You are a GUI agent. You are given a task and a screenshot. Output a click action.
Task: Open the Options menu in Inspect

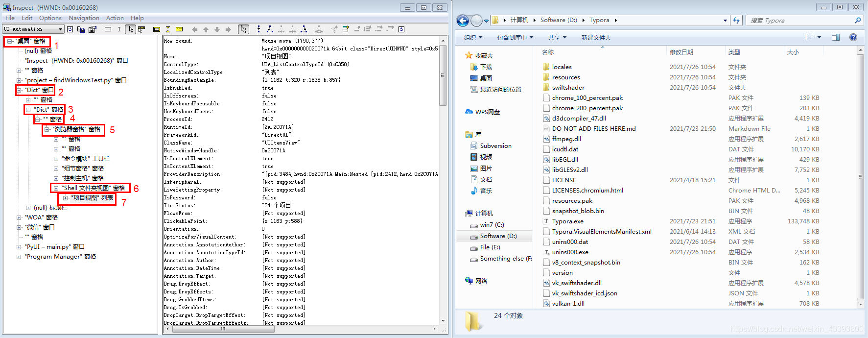click(x=50, y=18)
